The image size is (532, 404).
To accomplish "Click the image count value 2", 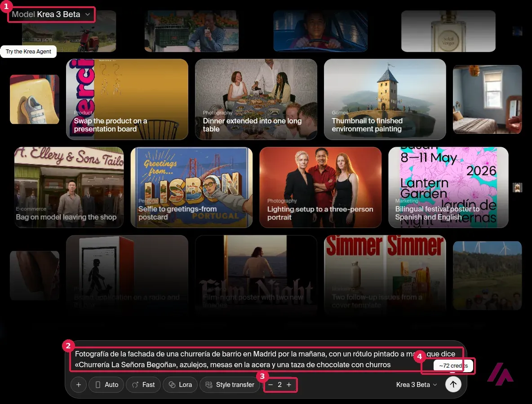I will point(279,385).
